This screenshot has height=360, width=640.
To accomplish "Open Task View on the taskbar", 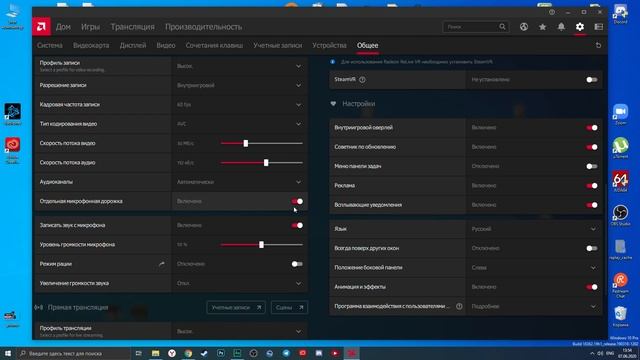I will pyautogui.click(x=138, y=353).
